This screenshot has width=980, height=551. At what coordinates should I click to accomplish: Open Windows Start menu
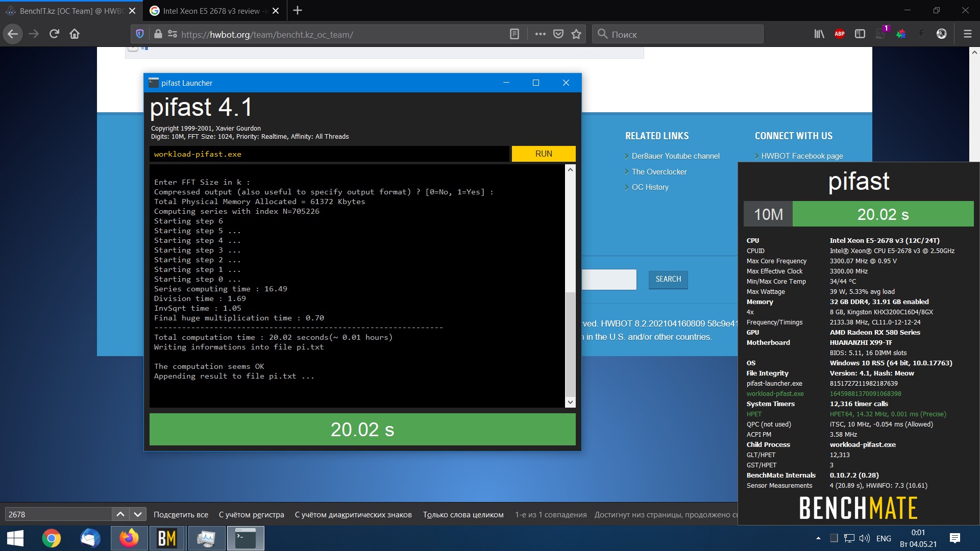tap(15, 539)
